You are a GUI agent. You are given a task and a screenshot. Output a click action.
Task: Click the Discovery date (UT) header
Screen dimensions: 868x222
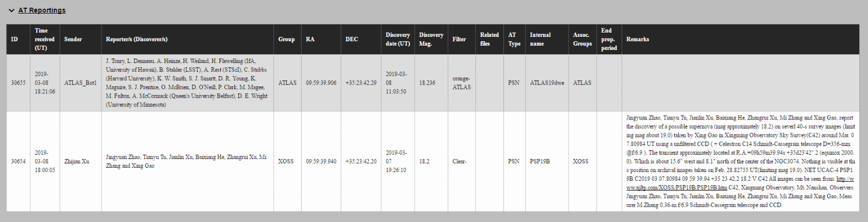(398, 39)
